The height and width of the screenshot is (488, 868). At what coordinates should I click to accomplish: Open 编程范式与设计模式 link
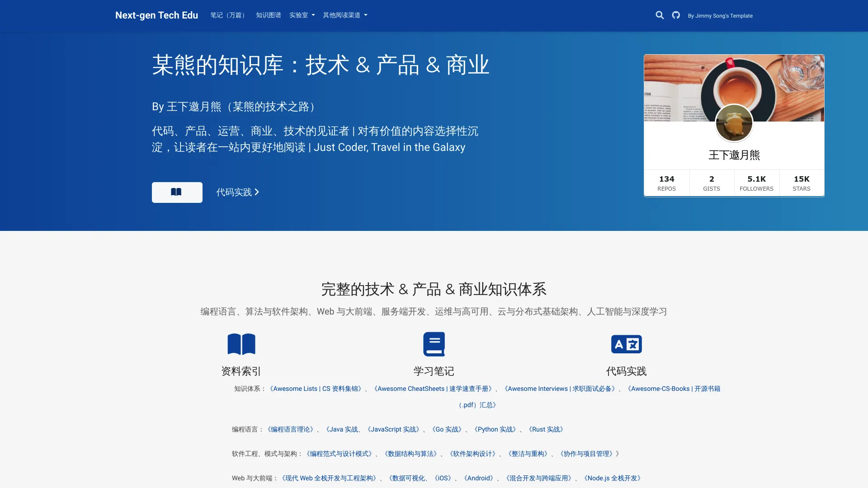(x=339, y=454)
